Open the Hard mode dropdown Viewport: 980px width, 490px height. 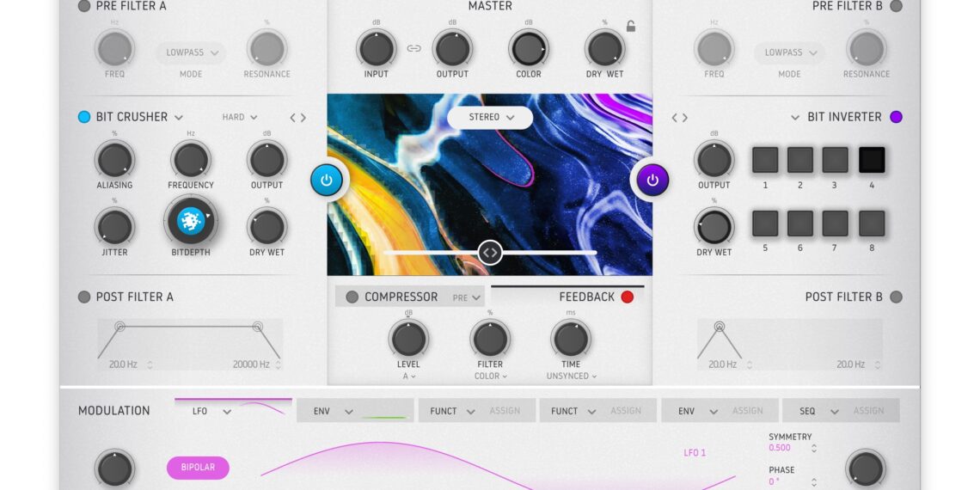(x=239, y=117)
